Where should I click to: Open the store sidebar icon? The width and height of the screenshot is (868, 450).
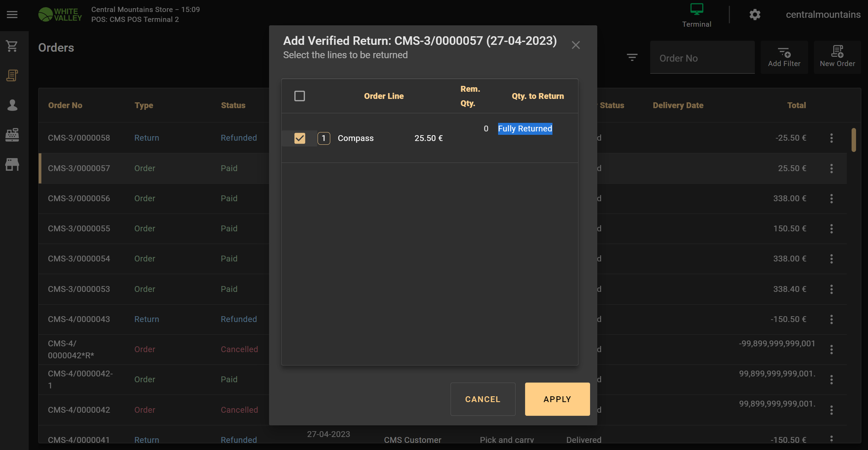[12, 165]
